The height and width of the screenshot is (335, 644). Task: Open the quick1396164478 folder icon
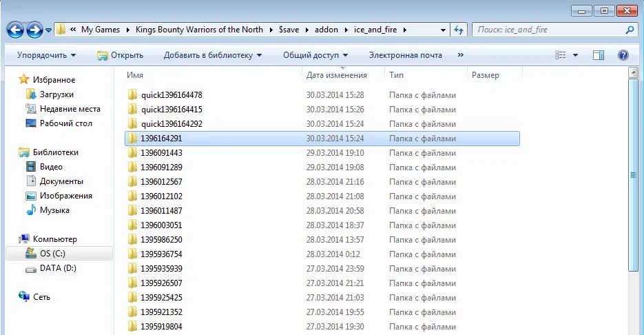click(133, 95)
